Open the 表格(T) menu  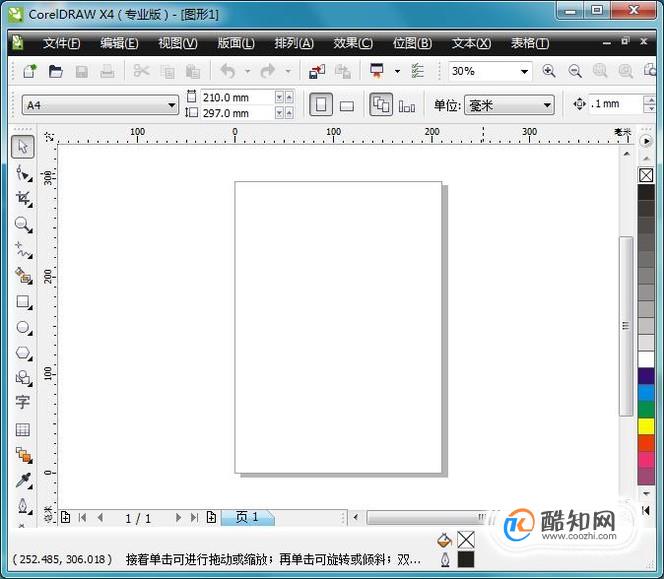point(530,43)
